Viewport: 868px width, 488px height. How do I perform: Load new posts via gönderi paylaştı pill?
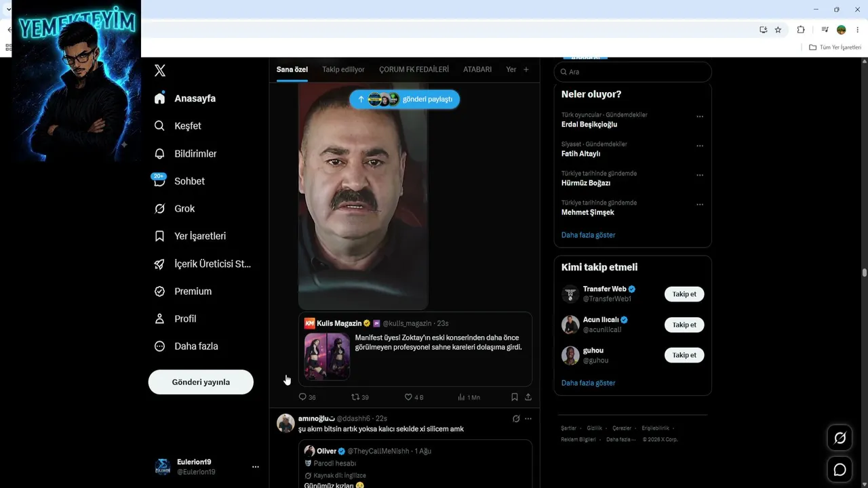pos(405,99)
